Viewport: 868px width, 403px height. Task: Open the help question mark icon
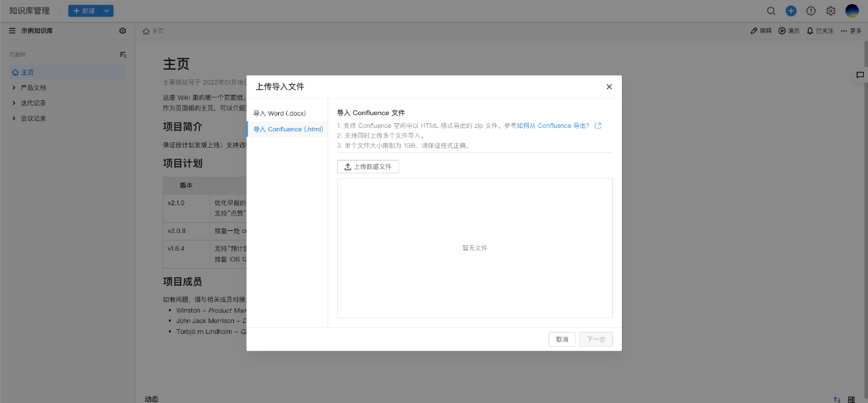[810, 11]
